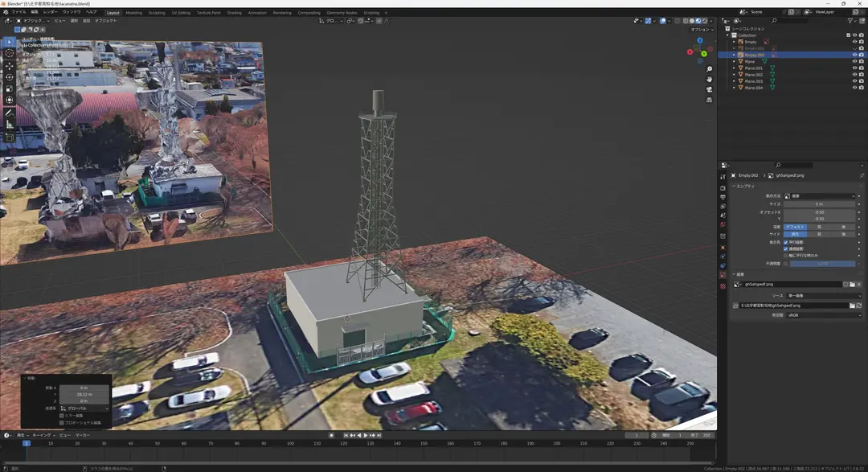The width and height of the screenshot is (868, 472).
Task: Click the pin icon in properties header
Action: point(862,175)
